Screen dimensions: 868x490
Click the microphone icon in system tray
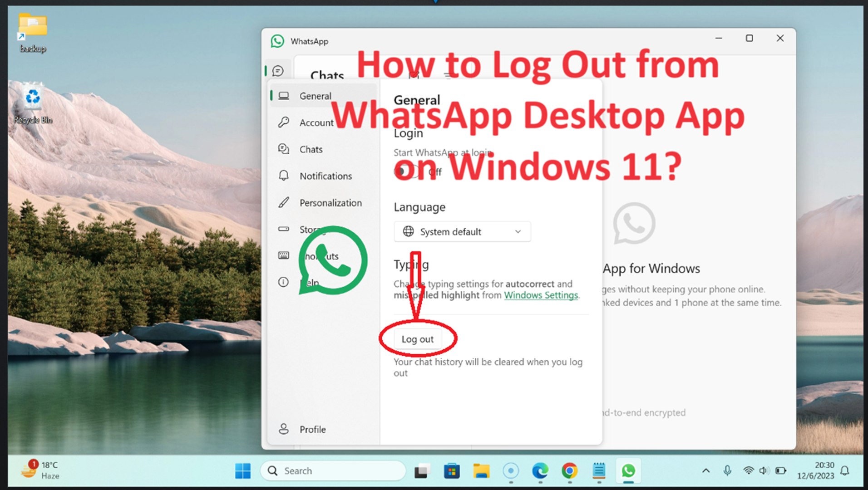[x=727, y=470]
